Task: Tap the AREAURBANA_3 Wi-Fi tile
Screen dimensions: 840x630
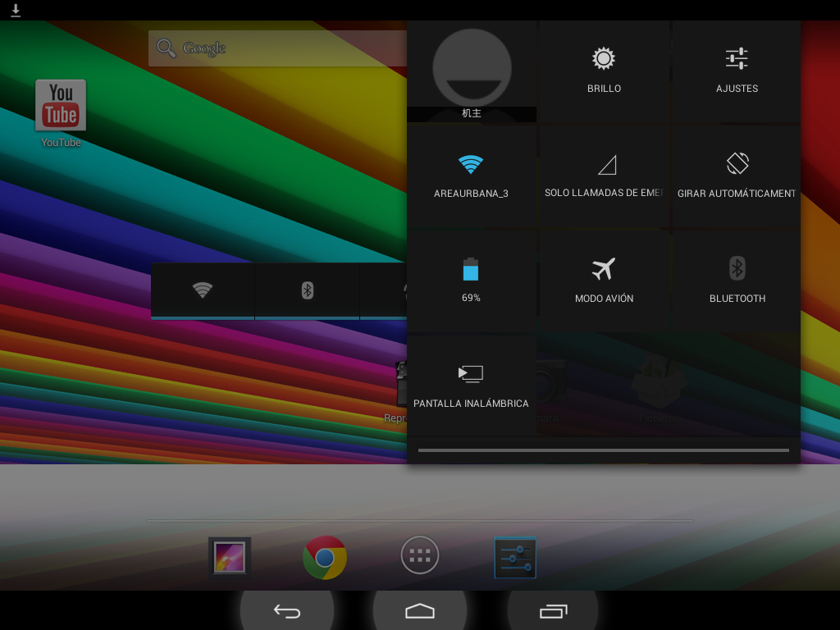Action: pyautogui.click(x=471, y=176)
